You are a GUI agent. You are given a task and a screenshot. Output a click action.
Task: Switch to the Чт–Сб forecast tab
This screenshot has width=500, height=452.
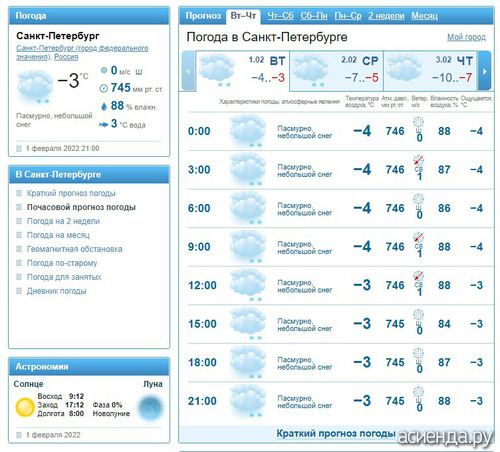[x=280, y=16]
